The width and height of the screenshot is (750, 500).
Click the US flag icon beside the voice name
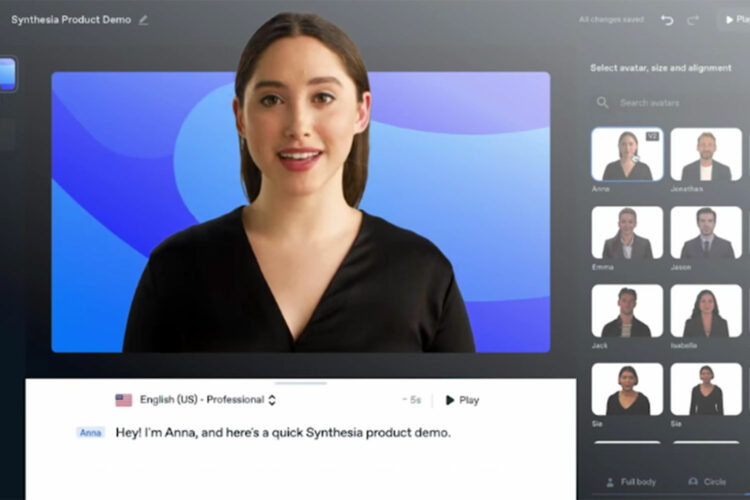pos(123,400)
